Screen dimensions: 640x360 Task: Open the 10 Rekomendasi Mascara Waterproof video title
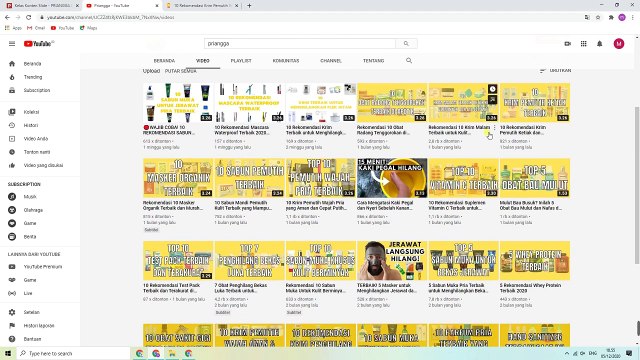[242, 130]
